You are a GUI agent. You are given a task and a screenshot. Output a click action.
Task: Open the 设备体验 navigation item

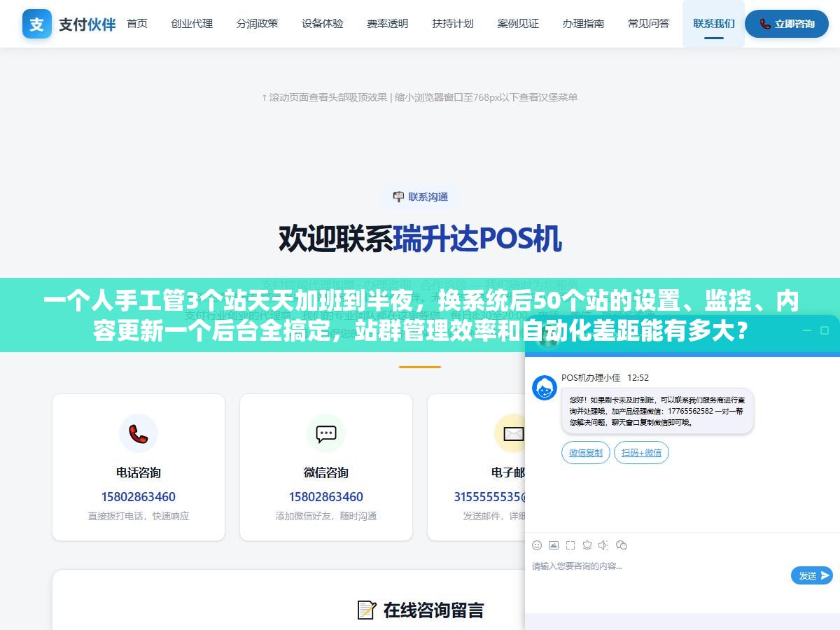pyautogui.click(x=323, y=24)
